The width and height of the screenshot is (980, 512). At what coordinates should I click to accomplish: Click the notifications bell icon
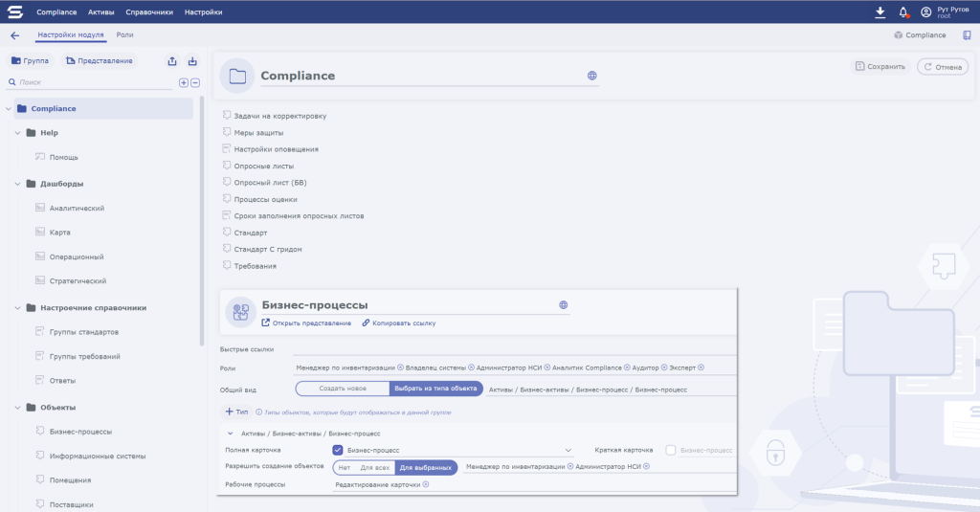[903, 12]
